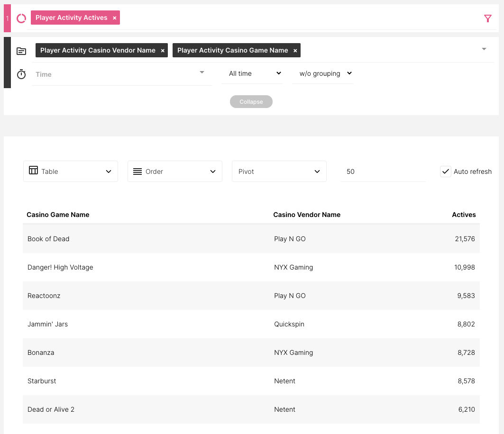Click the 9,583 actives value
The height and width of the screenshot is (434, 504).
pos(466,296)
